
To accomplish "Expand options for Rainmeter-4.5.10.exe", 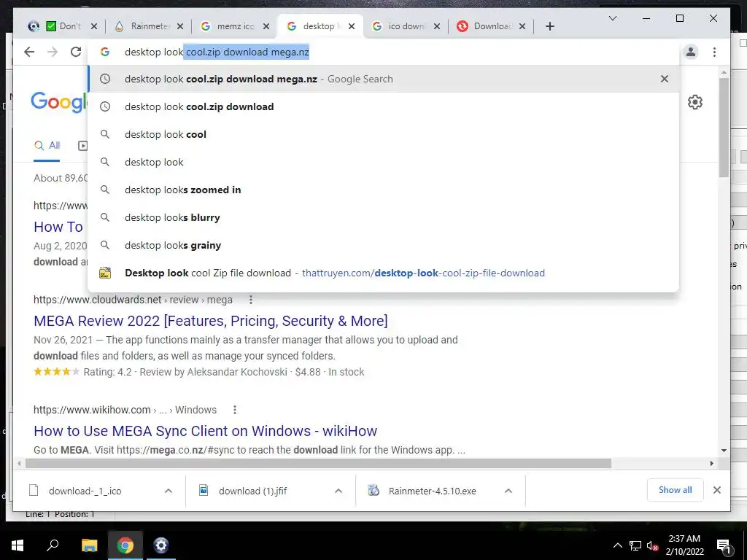I will coord(508,491).
